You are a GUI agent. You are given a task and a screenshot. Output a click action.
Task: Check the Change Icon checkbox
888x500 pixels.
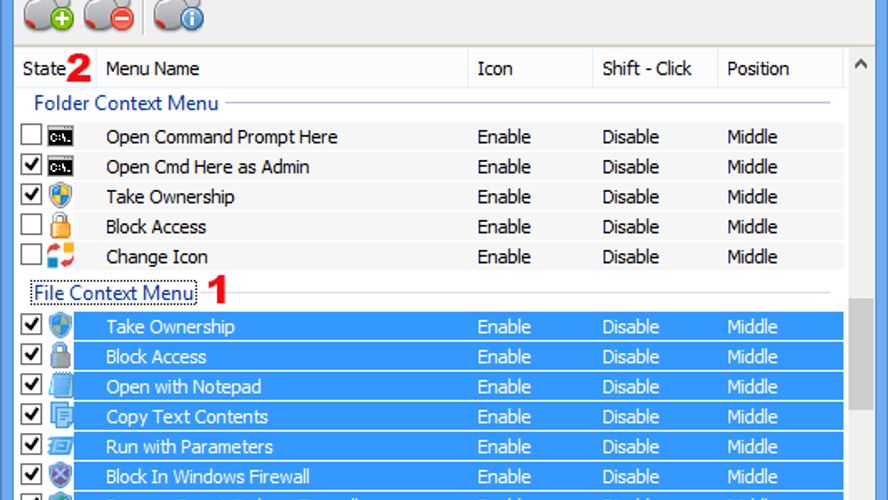click(x=31, y=255)
